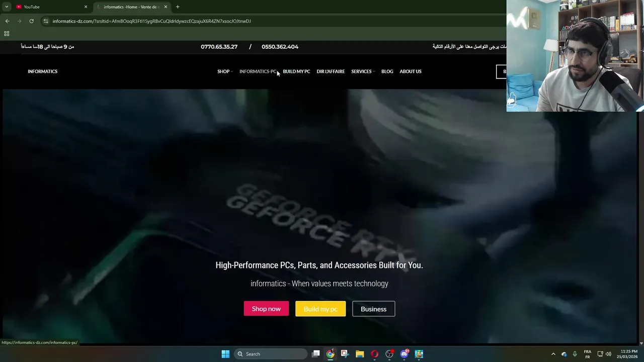Open the colorful game app taskbar icon
Image resolution: width=644 pixels, height=362 pixels.
click(x=419, y=354)
